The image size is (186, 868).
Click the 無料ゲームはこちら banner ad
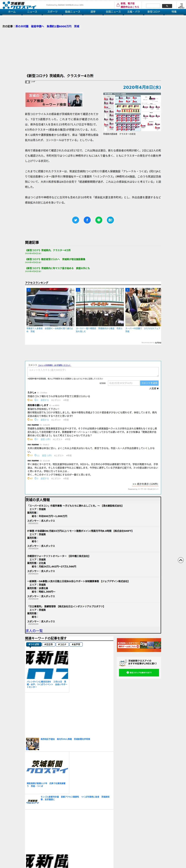[139, 645]
